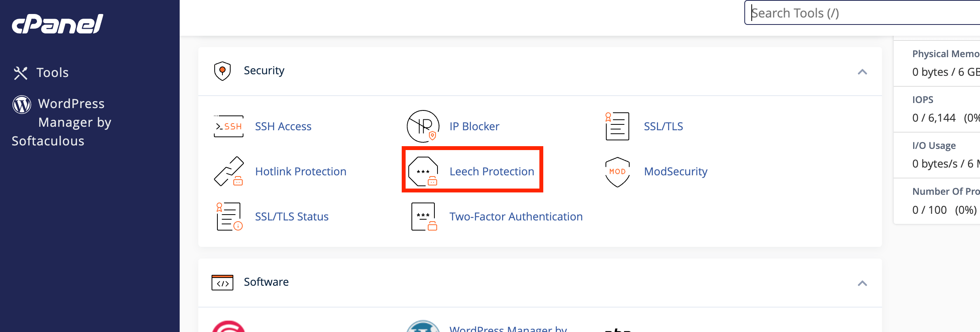Screen dimensions: 980x332
Task: Click the IP Blocker icon
Action: click(423, 126)
